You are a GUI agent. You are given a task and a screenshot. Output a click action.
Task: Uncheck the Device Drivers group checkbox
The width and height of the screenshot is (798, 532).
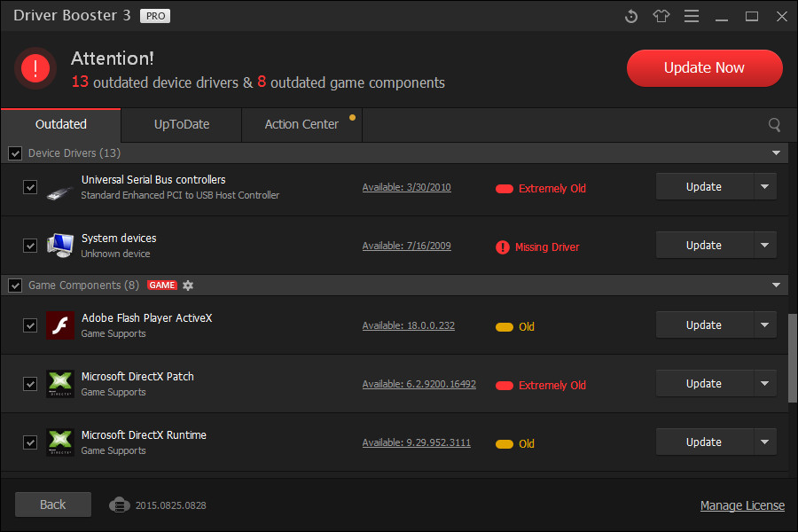click(15, 153)
